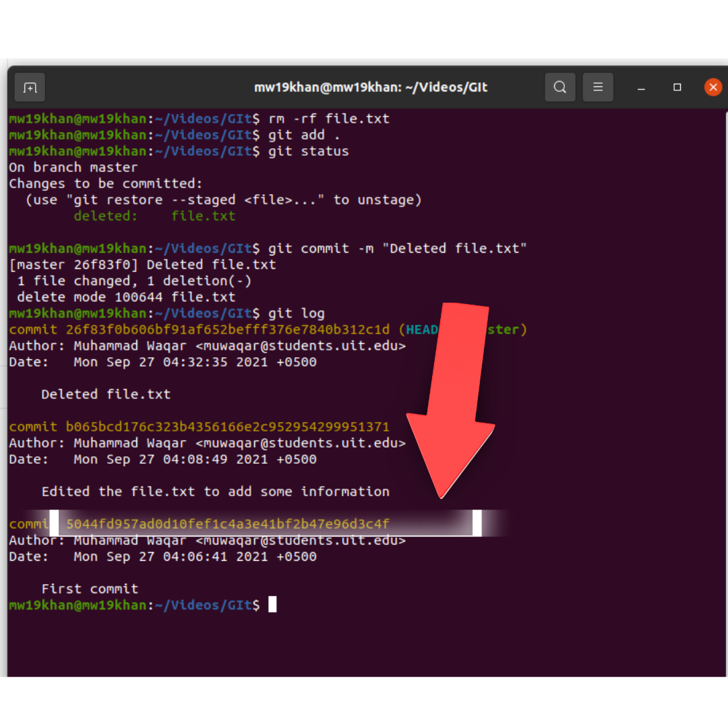728x728 pixels.
Task: Click the terminal cursor at the last prompt
Action: point(272,605)
